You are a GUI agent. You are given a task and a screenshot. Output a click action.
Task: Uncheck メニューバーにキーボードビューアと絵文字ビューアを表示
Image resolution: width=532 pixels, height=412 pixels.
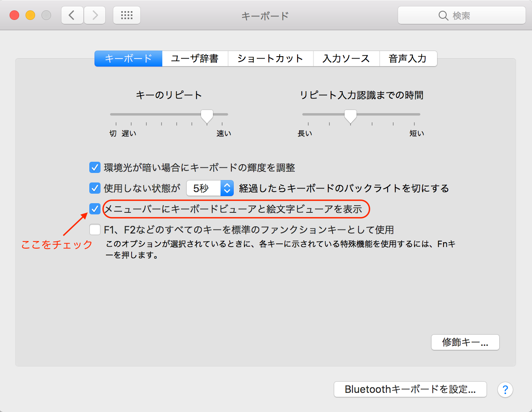pos(95,209)
